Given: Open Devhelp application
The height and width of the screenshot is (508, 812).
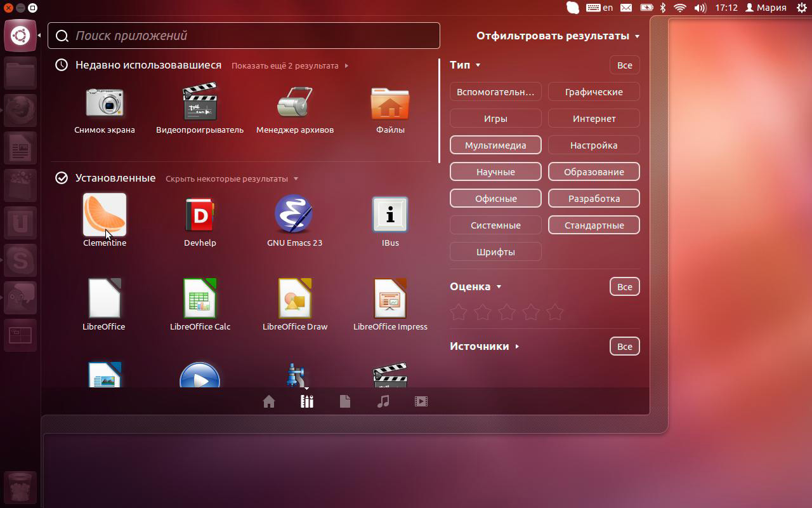Looking at the screenshot, I should click(200, 220).
